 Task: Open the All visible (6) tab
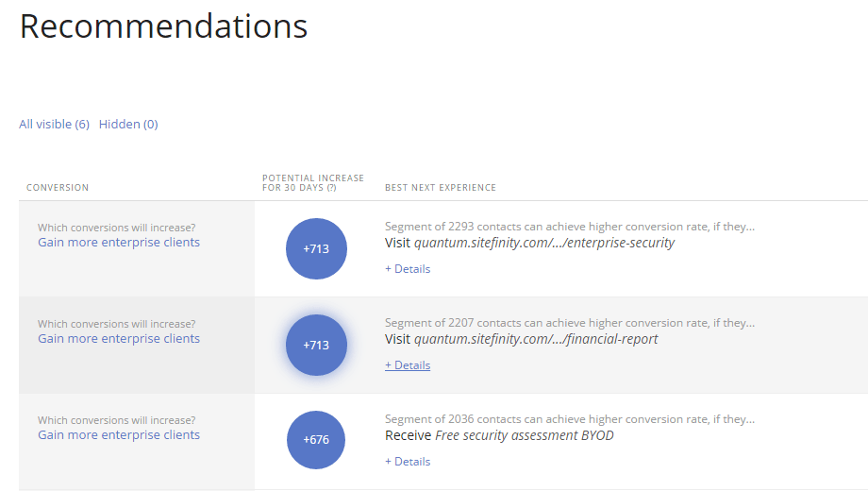[x=54, y=124]
